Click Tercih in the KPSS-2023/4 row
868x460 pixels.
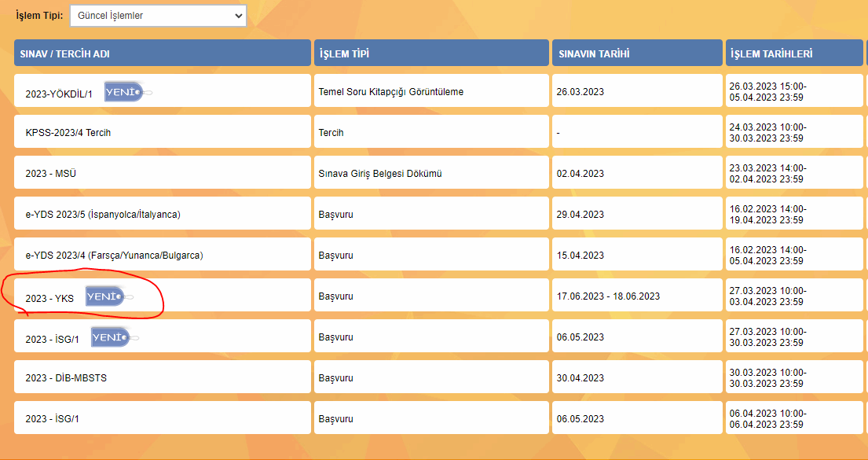point(331,133)
